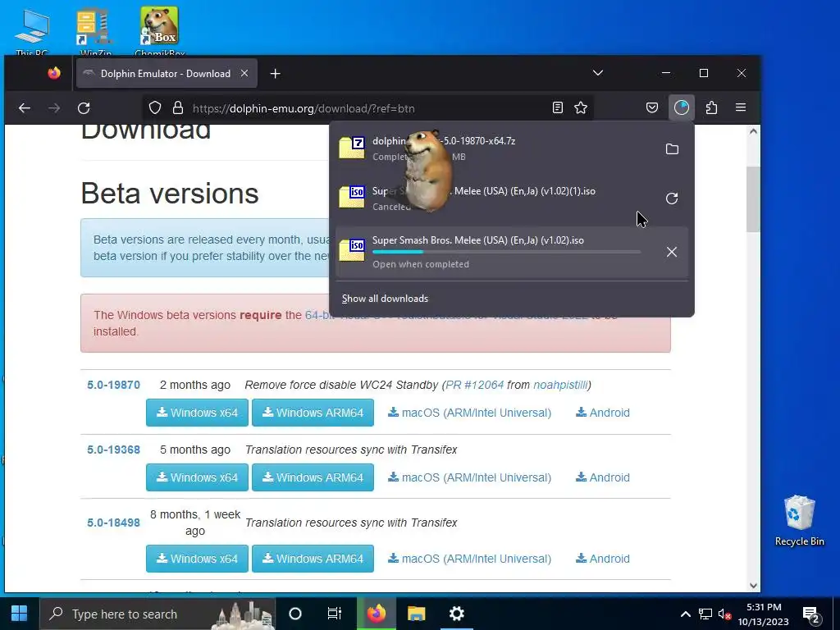List all tabs dropdown
This screenshot has height=630, width=840.
pyautogui.click(x=598, y=73)
